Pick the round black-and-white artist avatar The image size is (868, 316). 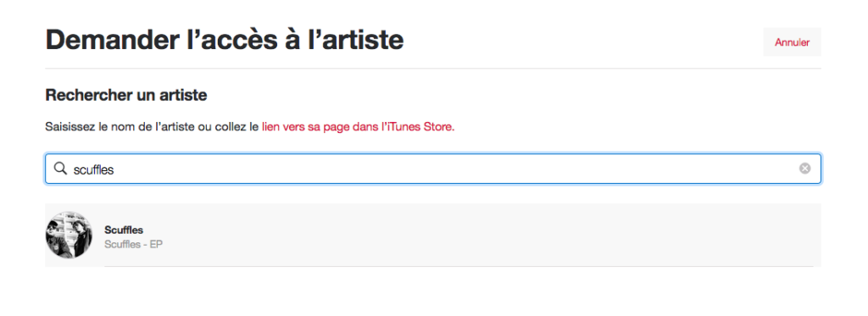pyautogui.click(x=69, y=235)
